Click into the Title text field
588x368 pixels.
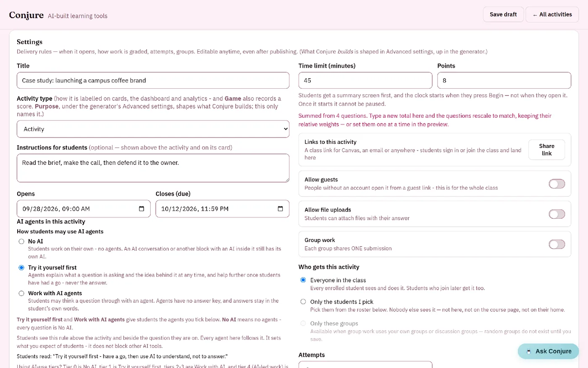(153, 80)
